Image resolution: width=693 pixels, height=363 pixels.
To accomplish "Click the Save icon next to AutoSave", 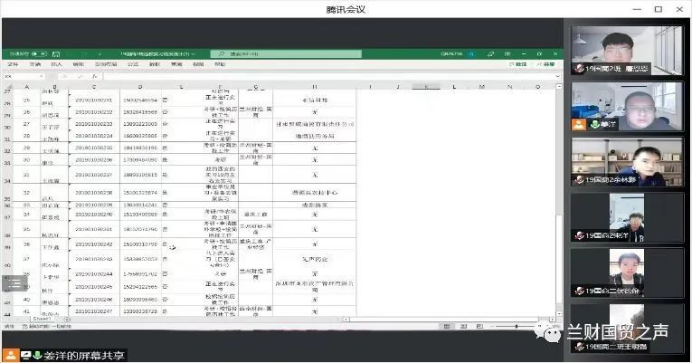I will pyautogui.click(x=56, y=54).
